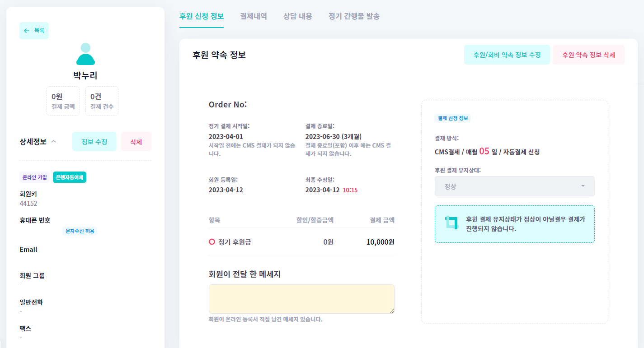Screen dimensions: 644x348
Task: Click the red circle next to 정기 후원금
Action: (x=212, y=242)
